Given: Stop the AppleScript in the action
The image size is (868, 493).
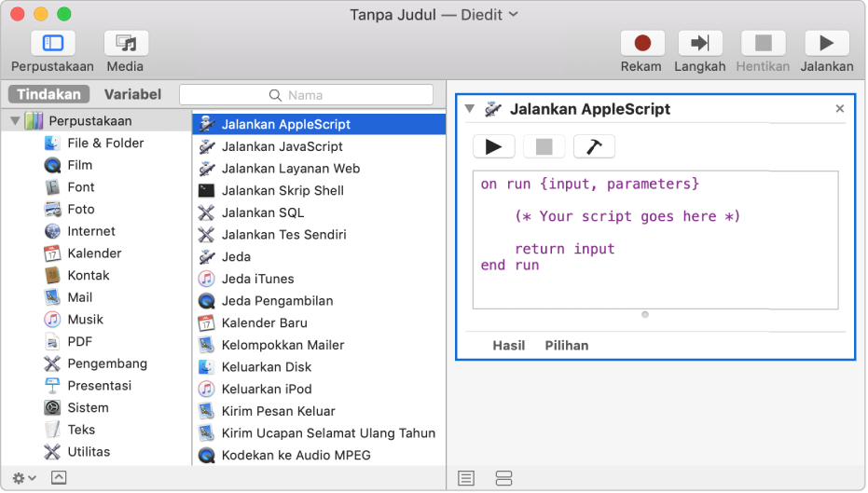Looking at the screenshot, I should pyautogui.click(x=544, y=146).
